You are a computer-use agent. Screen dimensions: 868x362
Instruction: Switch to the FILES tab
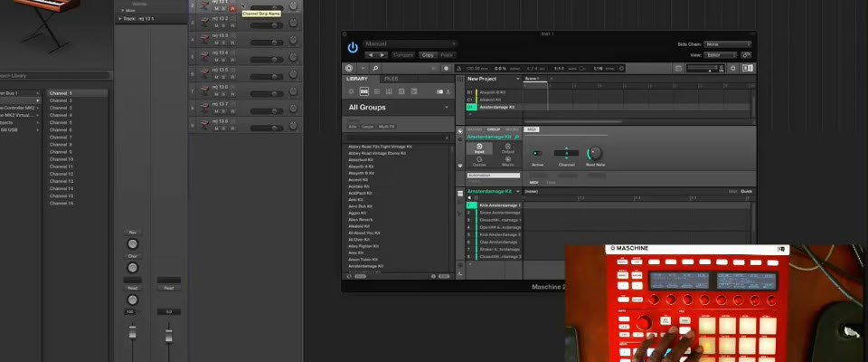(391, 79)
